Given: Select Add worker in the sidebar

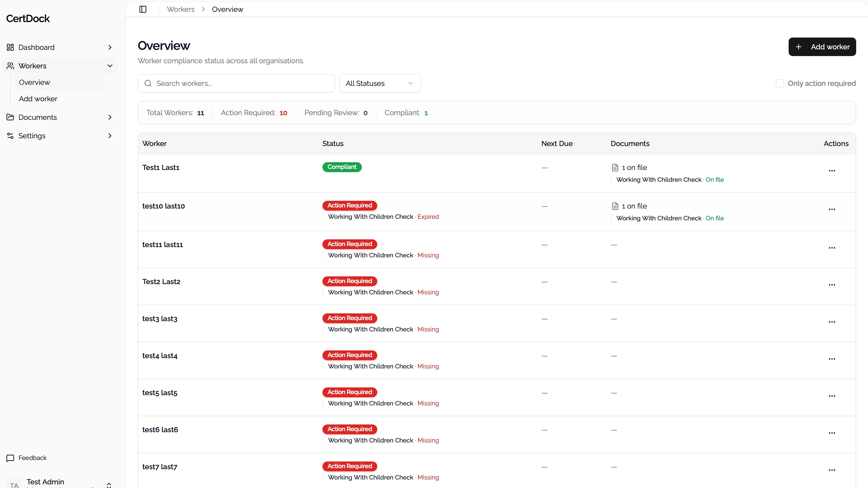Looking at the screenshot, I should (x=60, y=99).
